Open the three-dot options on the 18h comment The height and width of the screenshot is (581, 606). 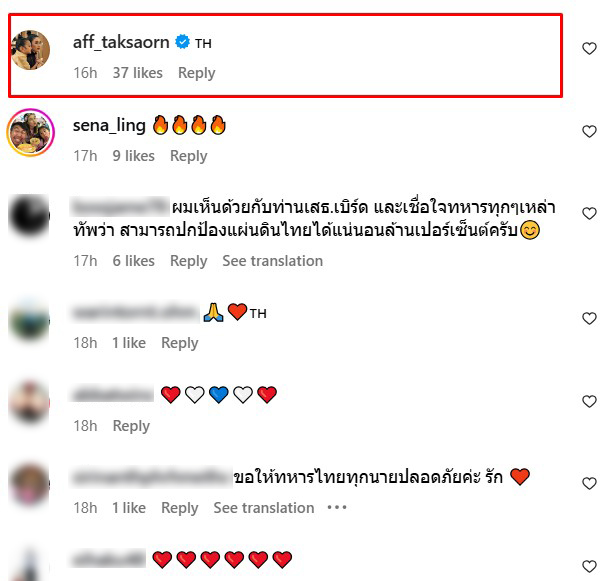pyautogui.click(x=337, y=507)
